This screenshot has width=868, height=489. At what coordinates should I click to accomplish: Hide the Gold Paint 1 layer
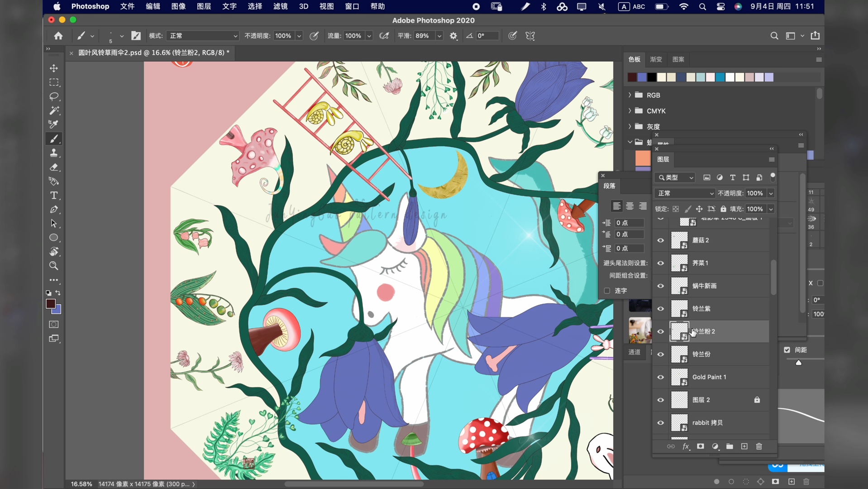pyautogui.click(x=661, y=377)
